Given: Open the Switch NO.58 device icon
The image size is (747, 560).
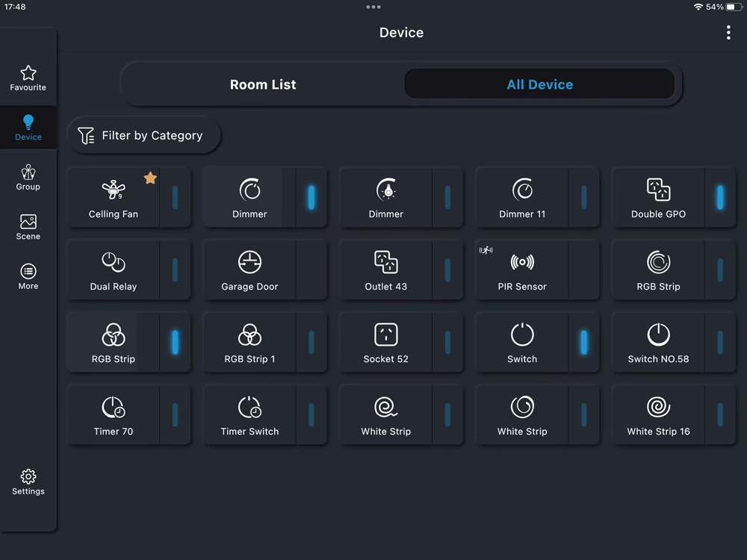Looking at the screenshot, I should tap(658, 335).
